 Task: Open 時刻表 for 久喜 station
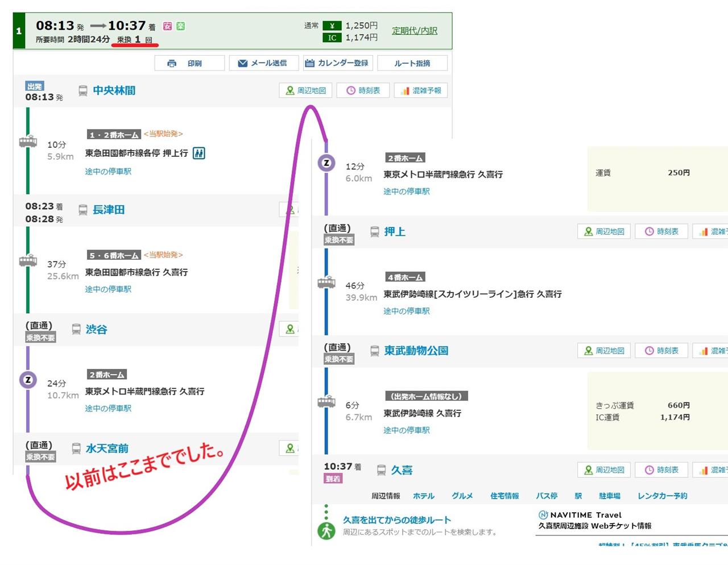click(x=661, y=470)
